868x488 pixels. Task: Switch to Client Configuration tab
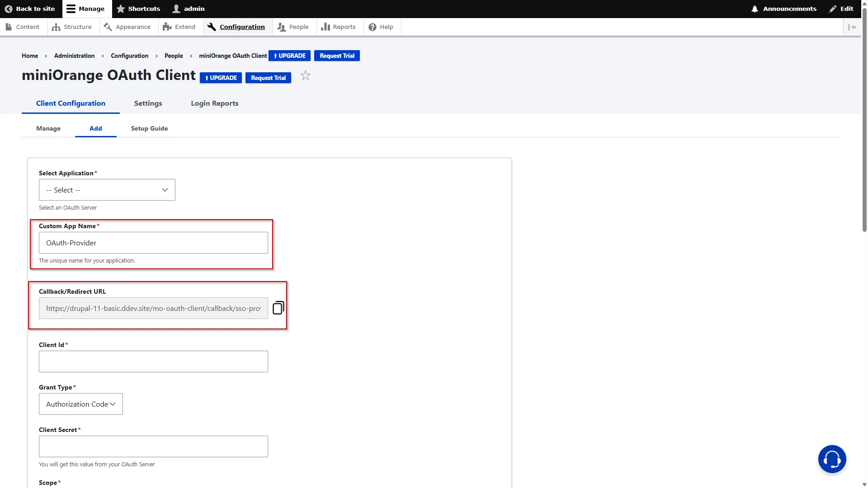(x=71, y=103)
